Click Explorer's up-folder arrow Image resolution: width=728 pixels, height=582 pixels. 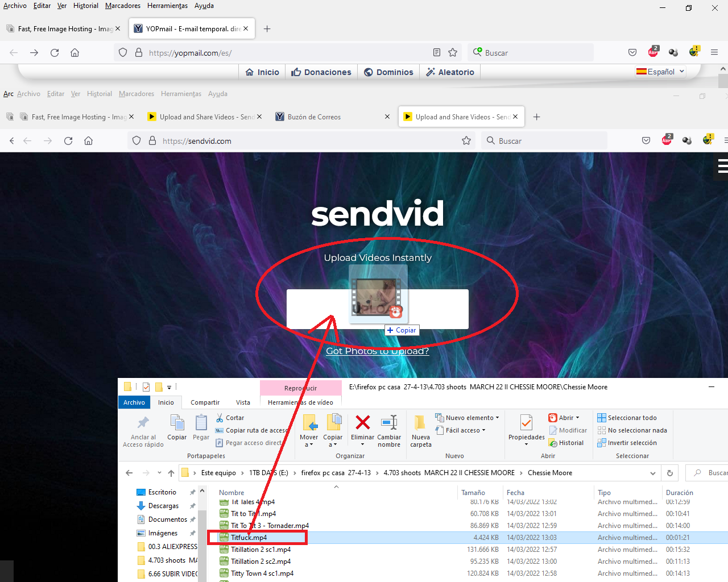(171, 473)
